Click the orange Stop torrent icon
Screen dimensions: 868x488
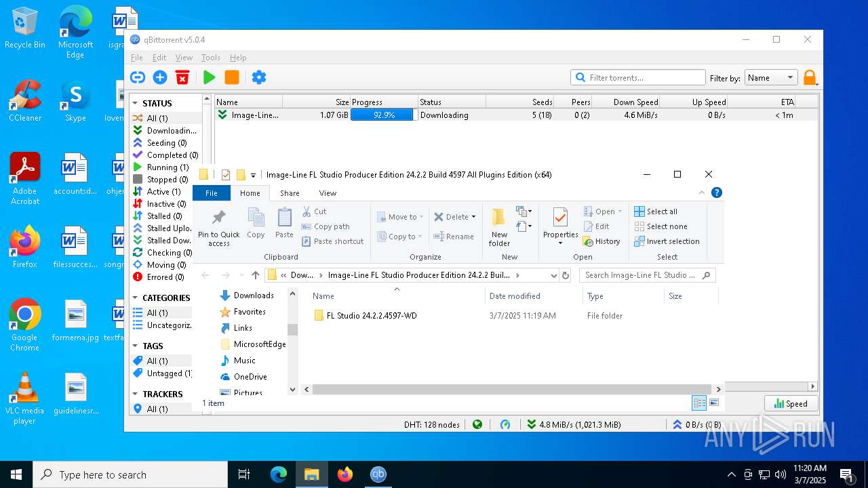[x=232, y=77]
